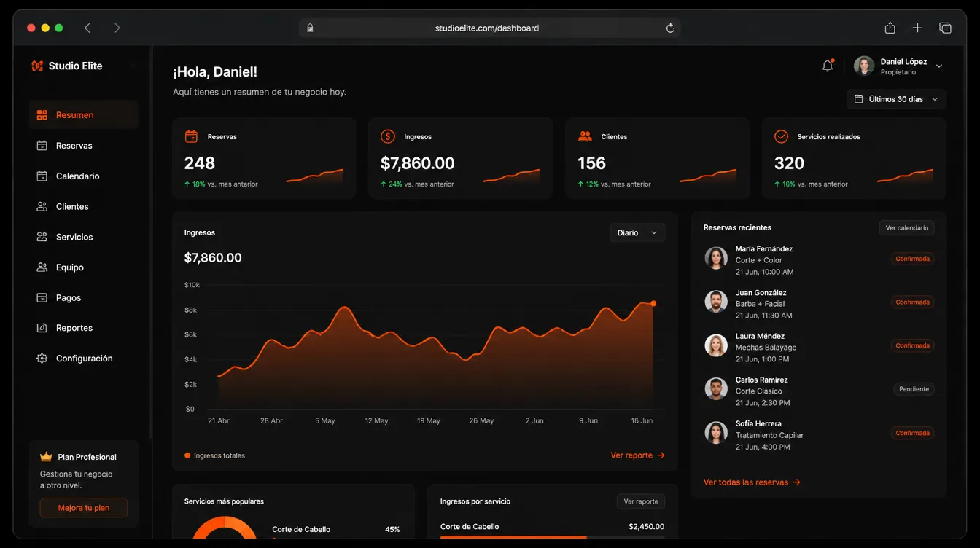
Task: Click the Studio Elite logo icon
Action: tap(37, 66)
